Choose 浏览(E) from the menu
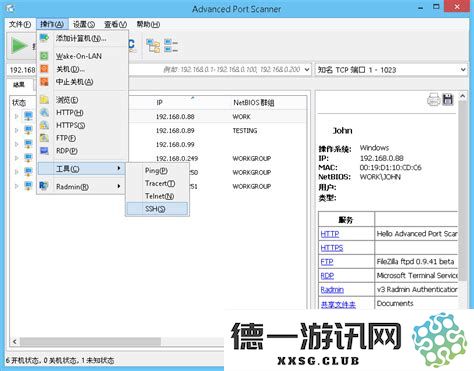Screen dimensions: 474x371 click(82, 100)
